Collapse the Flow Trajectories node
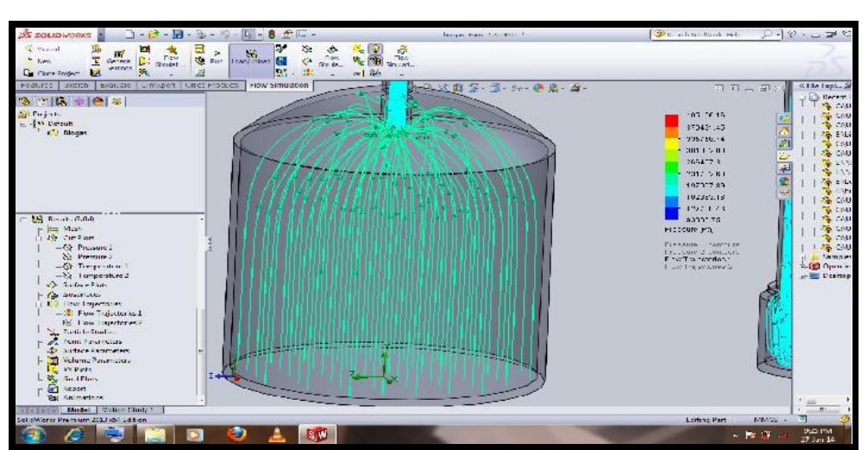The height and width of the screenshot is (450, 868). [x=40, y=304]
